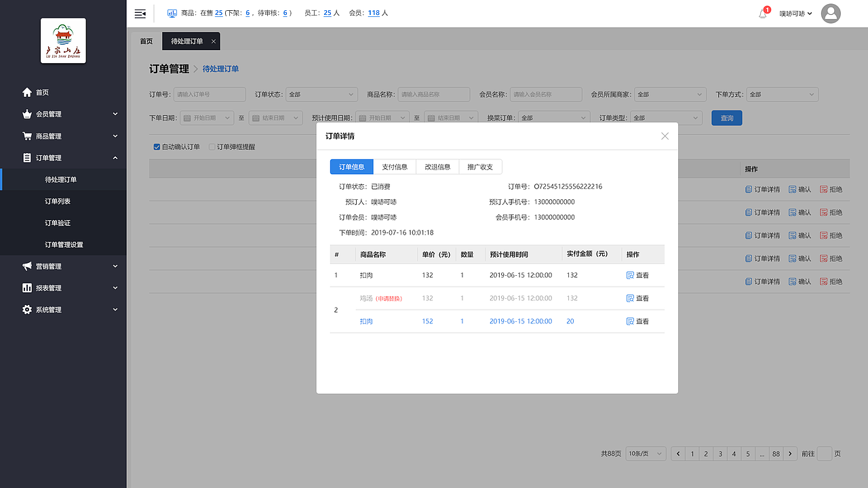Reject the last visible order in the background list

click(831, 281)
